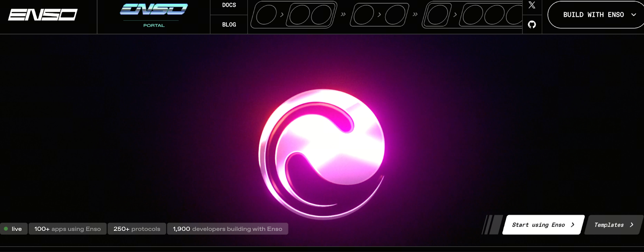Open the ENSO Portal logo link
644x252 pixels.
click(x=154, y=15)
